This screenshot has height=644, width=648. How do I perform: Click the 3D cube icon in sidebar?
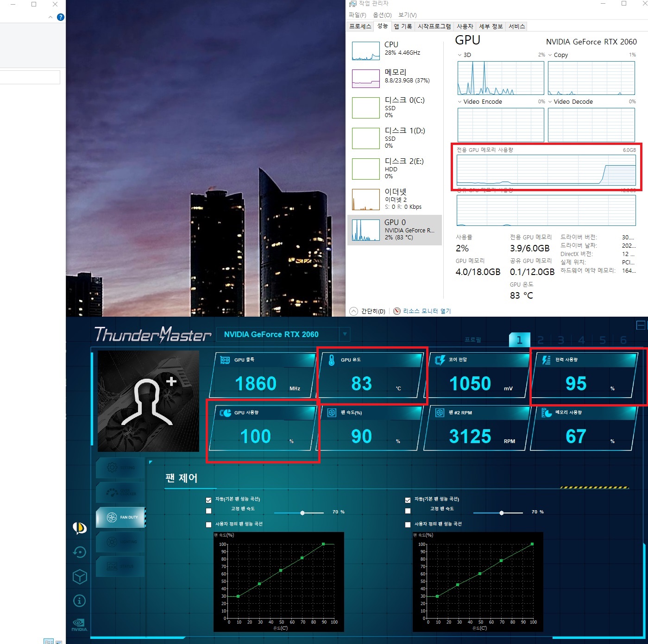pyautogui.click(x=80, y=576)
